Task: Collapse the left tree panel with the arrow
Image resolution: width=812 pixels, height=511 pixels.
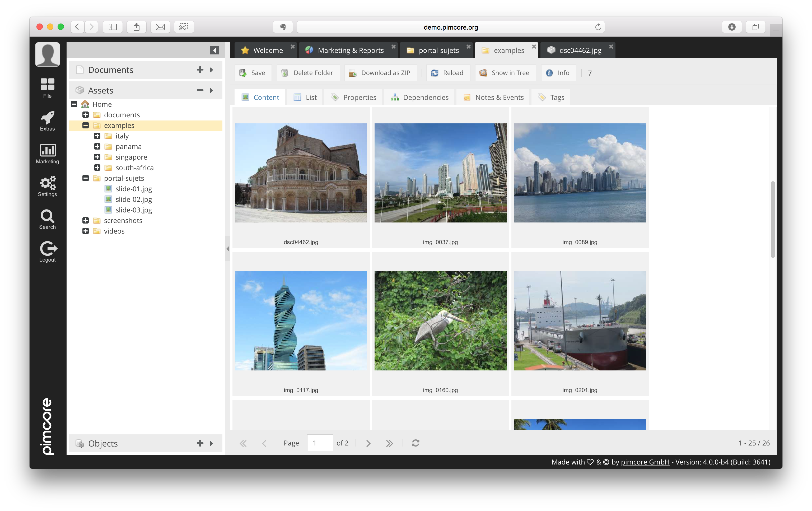Action: 214,50
